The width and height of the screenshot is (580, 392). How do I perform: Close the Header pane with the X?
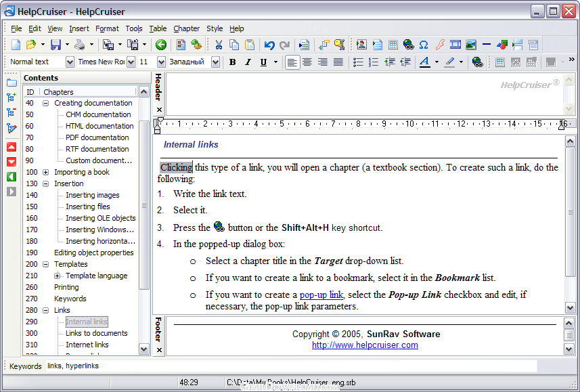coord(159,110)
